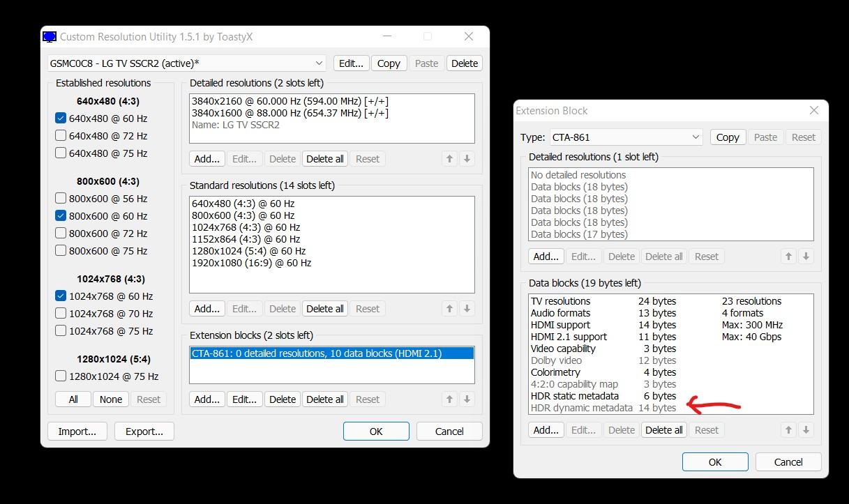
Task: Click standard resolutions up arrow button
Action: pos(450,309)
